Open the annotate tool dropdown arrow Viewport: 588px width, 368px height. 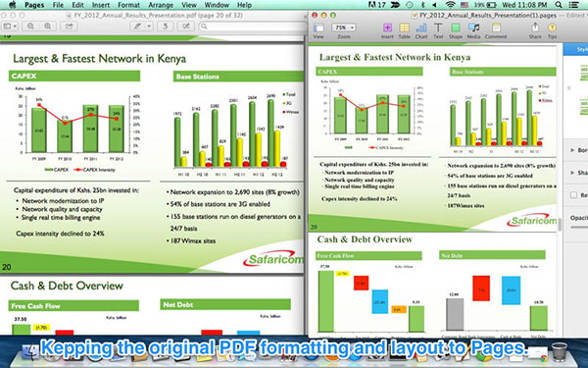coord(149,26)
